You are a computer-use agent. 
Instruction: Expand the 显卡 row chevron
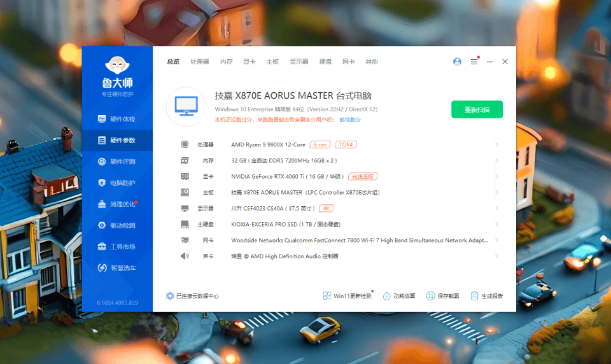[496, 176]
